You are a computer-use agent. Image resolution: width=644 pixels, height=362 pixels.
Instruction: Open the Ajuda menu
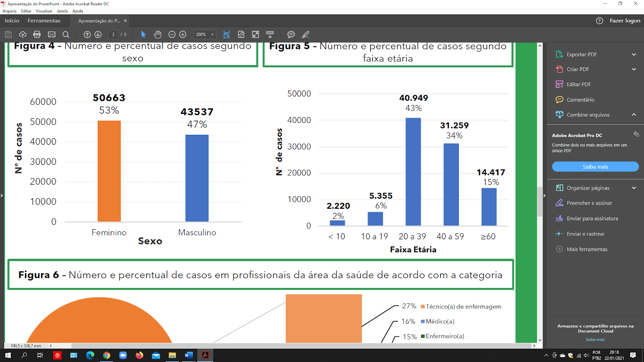point(78,11)
